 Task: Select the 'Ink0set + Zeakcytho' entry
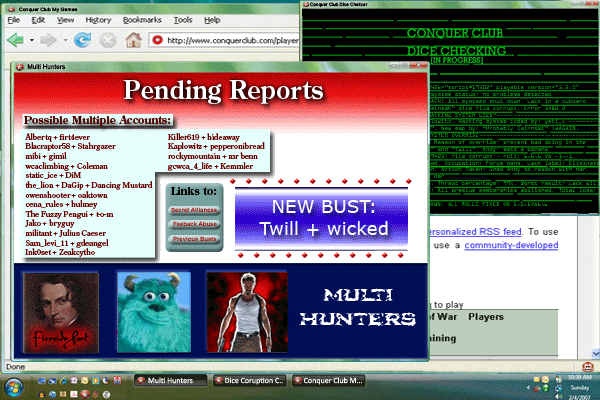(60, 252)
